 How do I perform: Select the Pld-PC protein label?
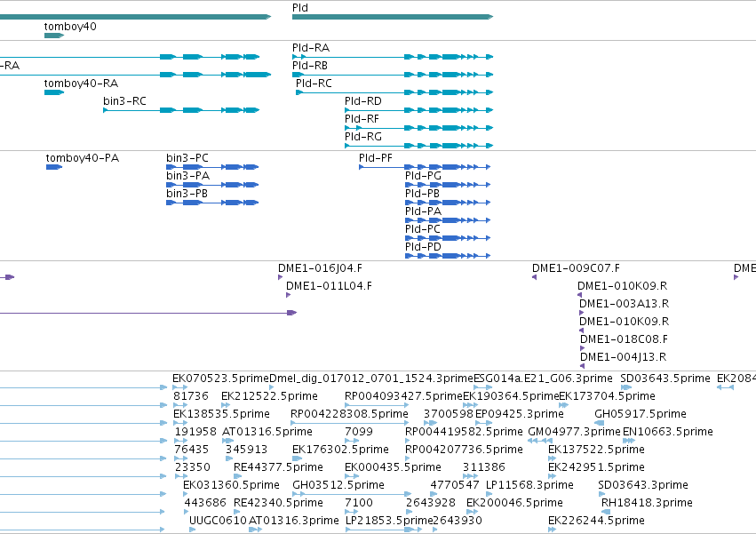coord(423,229)
